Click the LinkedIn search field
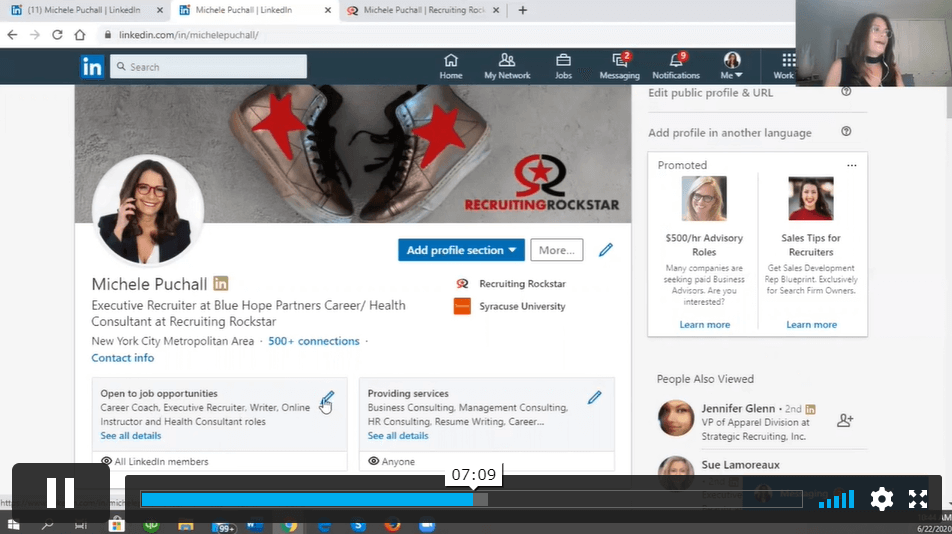This screenshot has height=534, width=952. pos(208,67)
